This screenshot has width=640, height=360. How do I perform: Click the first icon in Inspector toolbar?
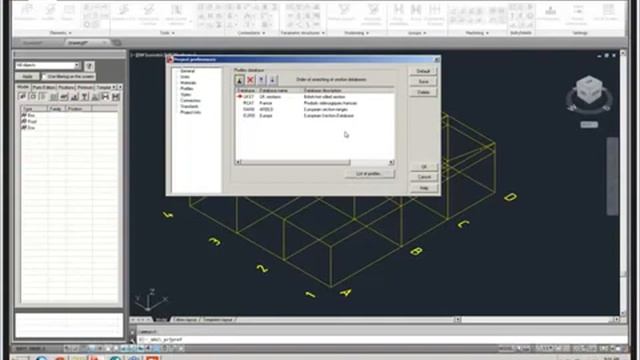[23, 97]
